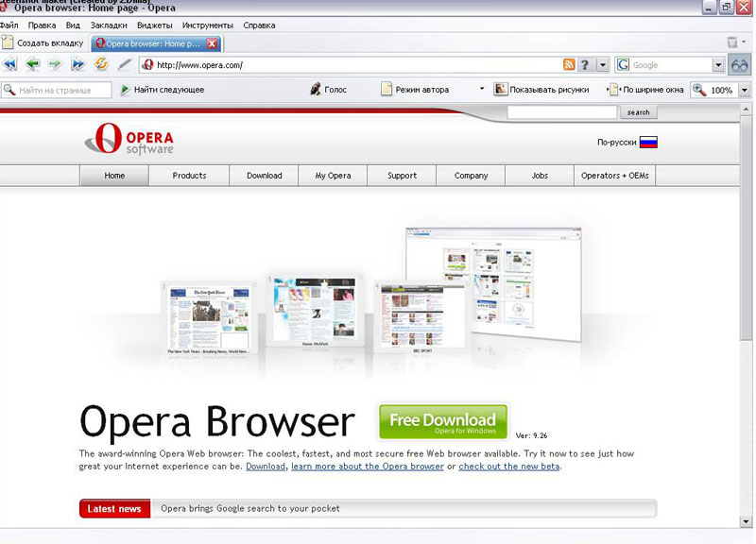This screenshot has width=756, height=544.
Task: Toggle Режим автора author mode
Action: pos(416,90)
